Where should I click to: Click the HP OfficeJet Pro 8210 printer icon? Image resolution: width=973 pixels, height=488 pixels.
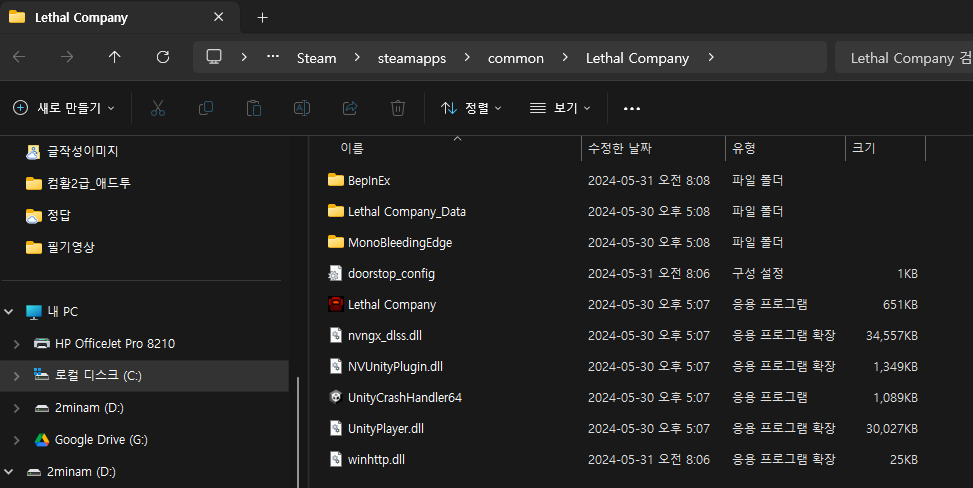point(42,343)
